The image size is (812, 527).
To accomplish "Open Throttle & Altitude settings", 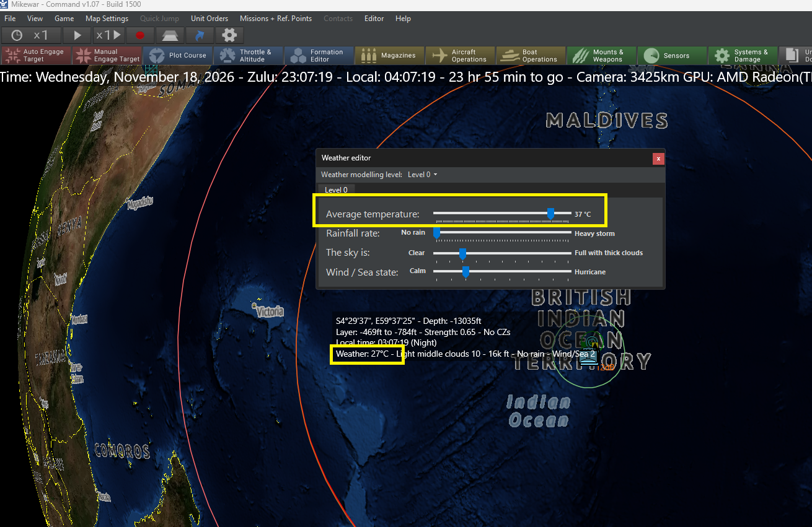I will [x=249, y=56].
